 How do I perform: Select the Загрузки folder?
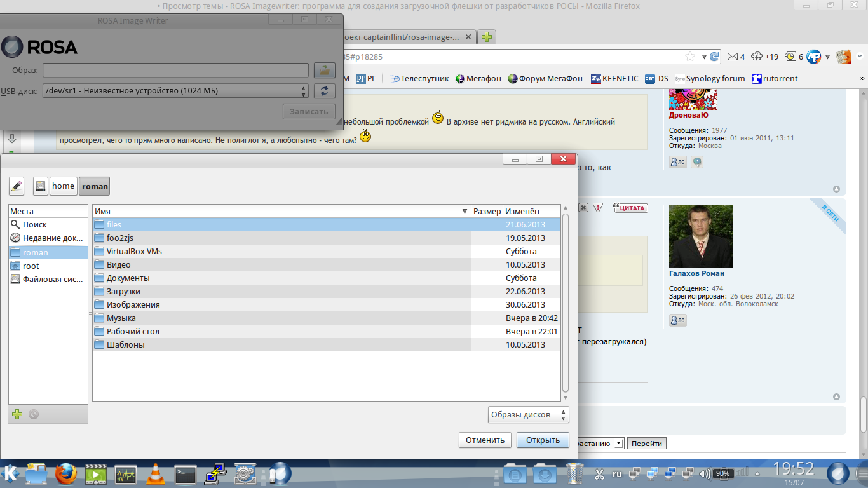[327, 292]
